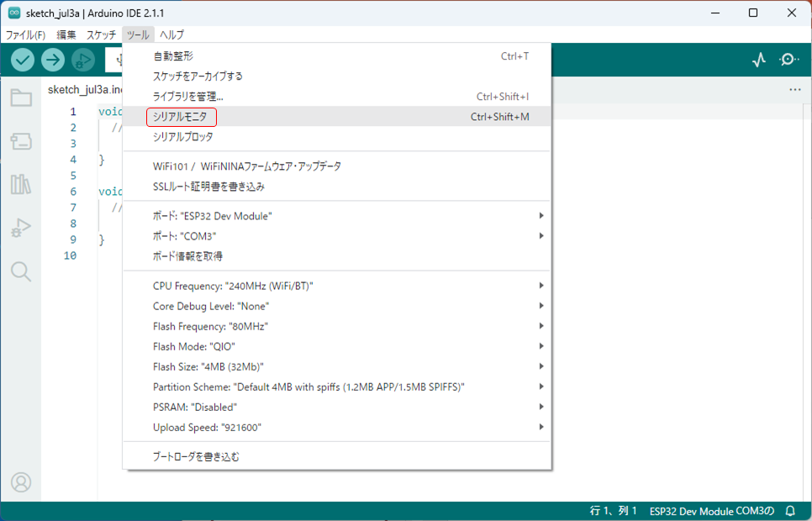Expand the Partition Scheme submenu
This screenshot has height=521, width=812.
pos(337,387)
